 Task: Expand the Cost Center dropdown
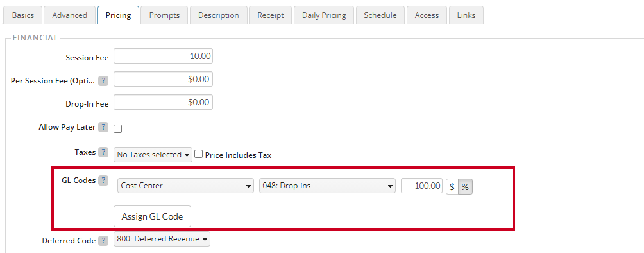click(185, 186)
